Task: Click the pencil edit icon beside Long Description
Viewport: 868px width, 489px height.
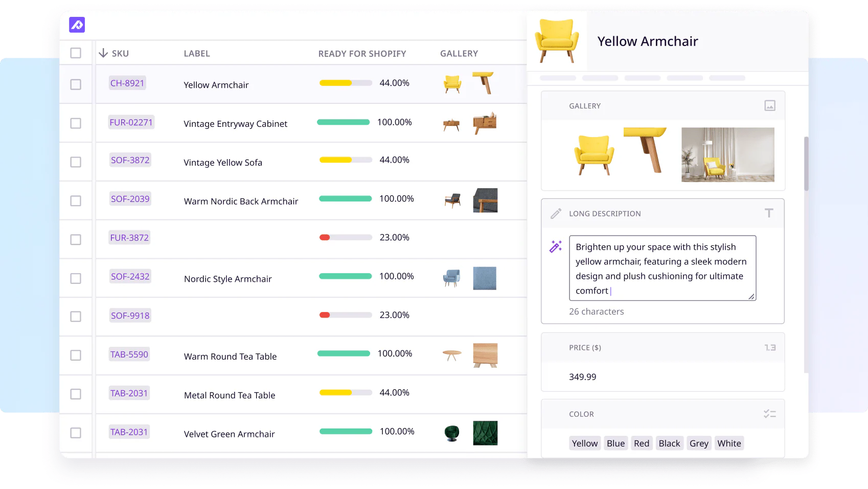Action: 556,214
